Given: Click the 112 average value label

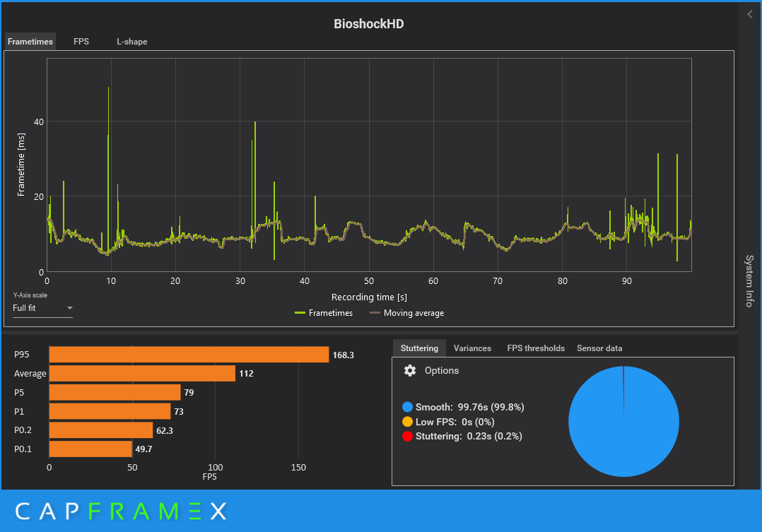Looking at the screenshot, I should pyautogui.click(x=246, y=374).
